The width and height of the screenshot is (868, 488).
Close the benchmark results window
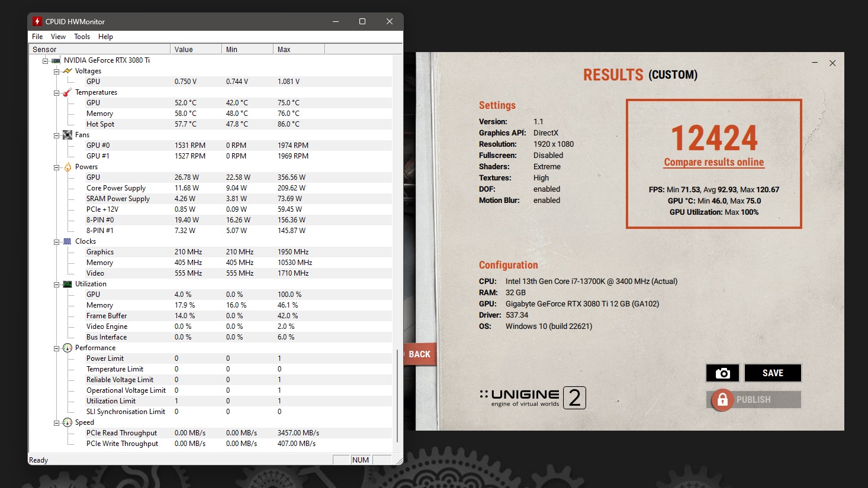point(832,63)
